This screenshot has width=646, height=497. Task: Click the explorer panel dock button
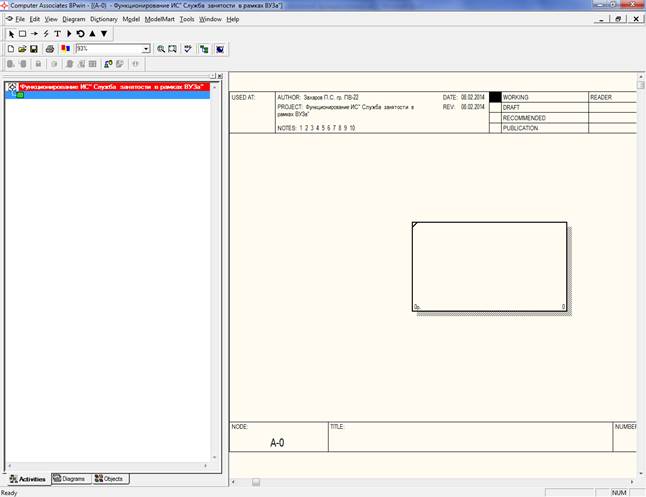(x=213, y=76)
